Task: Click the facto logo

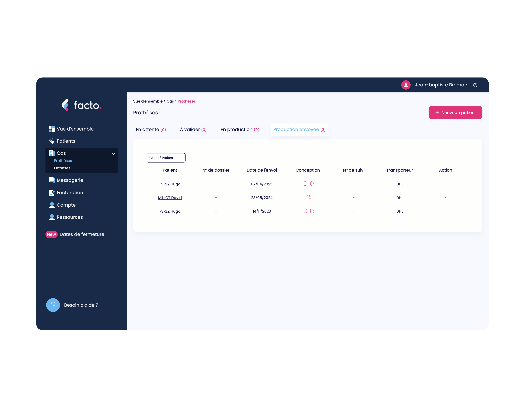Action: tap(81, 105)
